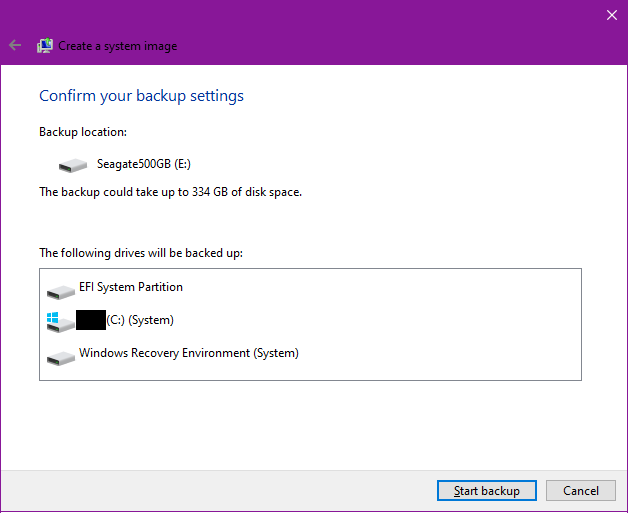Image resolution: width=628 pixels, height=513 pixels.
Task: Click the Create a system image wizard icon
Action: (x=45, y=45)
